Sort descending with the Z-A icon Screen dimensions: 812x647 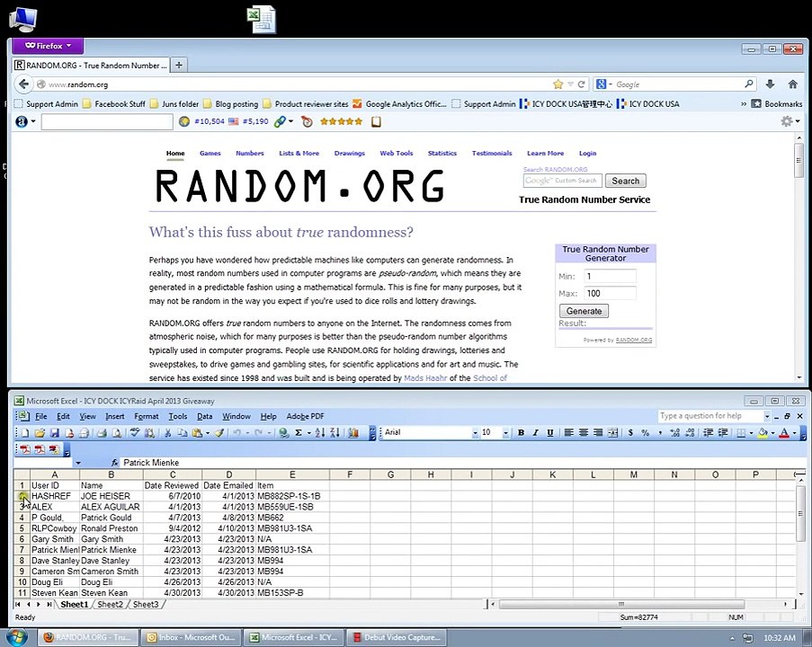335,433
